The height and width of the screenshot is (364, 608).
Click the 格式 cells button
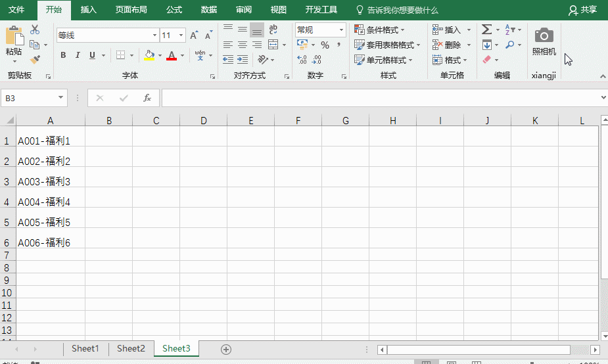pos(450,60)
